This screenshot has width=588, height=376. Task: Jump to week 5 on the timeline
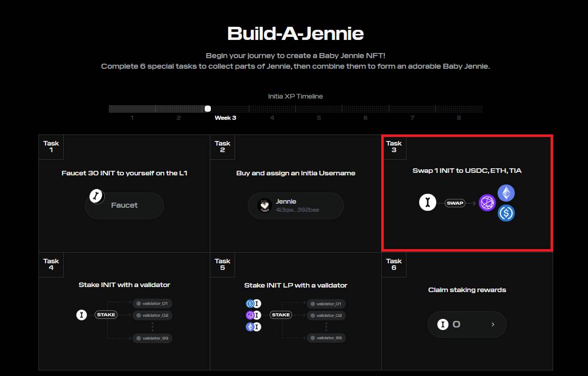319,118
